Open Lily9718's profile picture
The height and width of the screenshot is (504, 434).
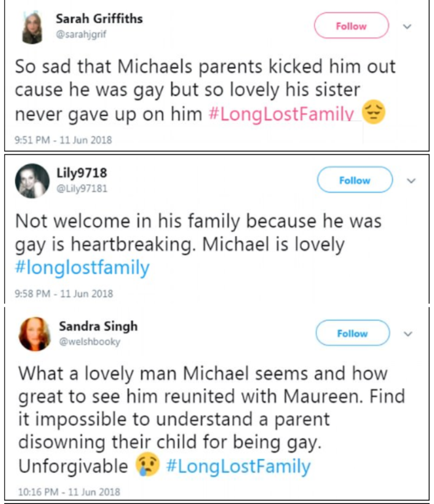click(32, 181)
